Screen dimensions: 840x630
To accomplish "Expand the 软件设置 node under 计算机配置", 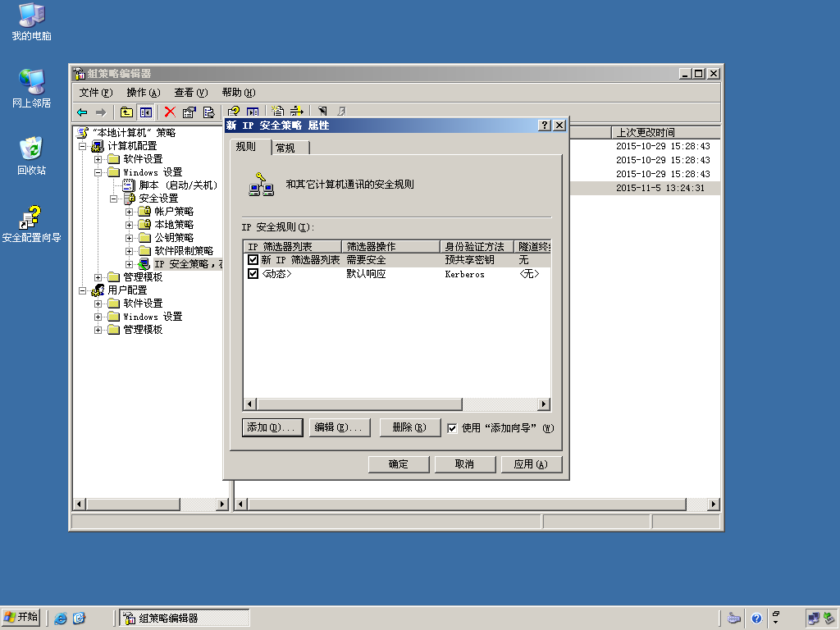I will (98, 159).
